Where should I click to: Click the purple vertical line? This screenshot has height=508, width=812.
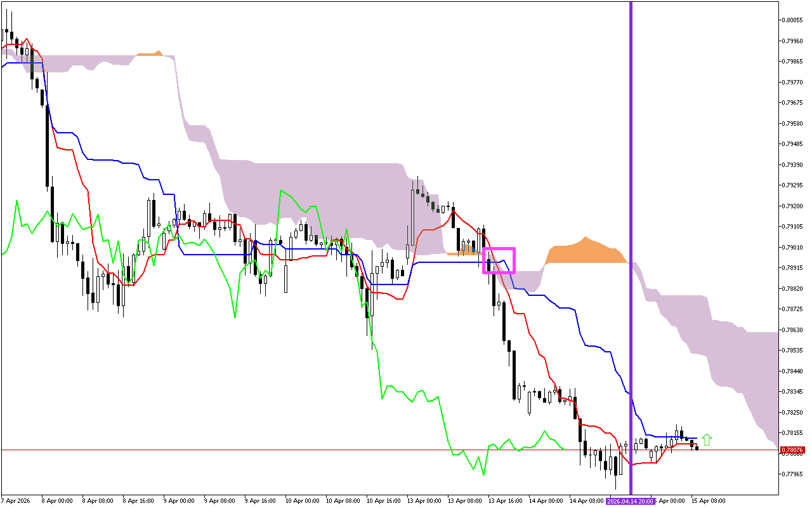coord(631,190)
